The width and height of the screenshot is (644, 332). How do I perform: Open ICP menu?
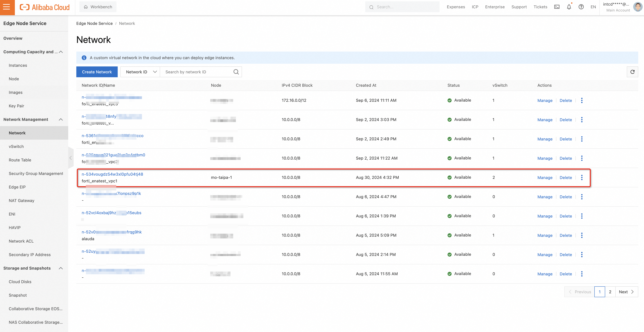[x=475, y=7]
